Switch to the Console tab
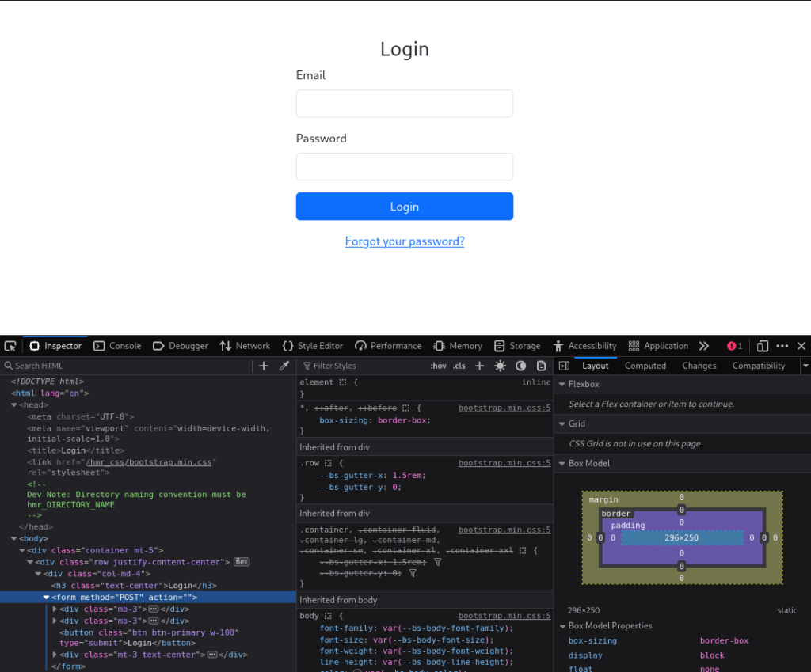The width and height of the screenshot is (811, 672). point(117,346)
